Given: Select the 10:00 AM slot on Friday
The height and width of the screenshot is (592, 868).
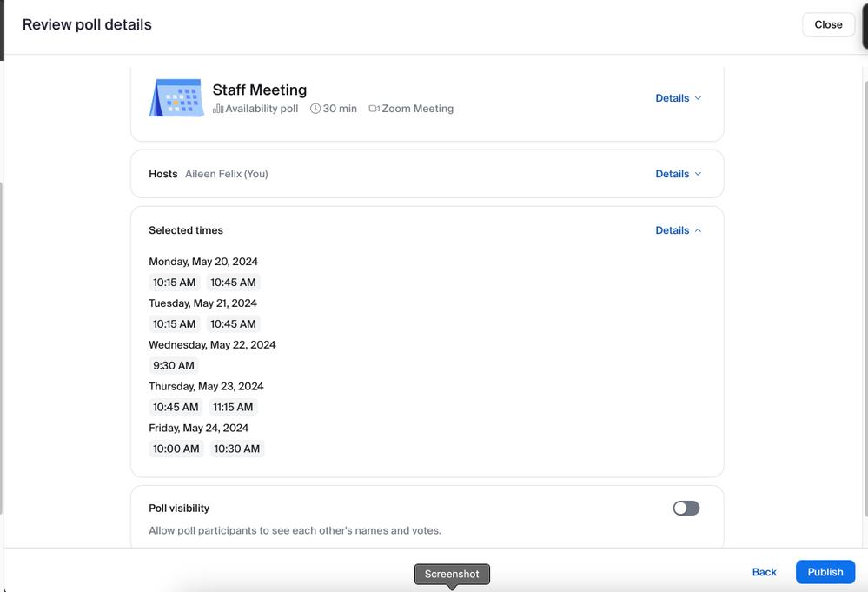Looking at the screenshot, I should coord(176,449).
